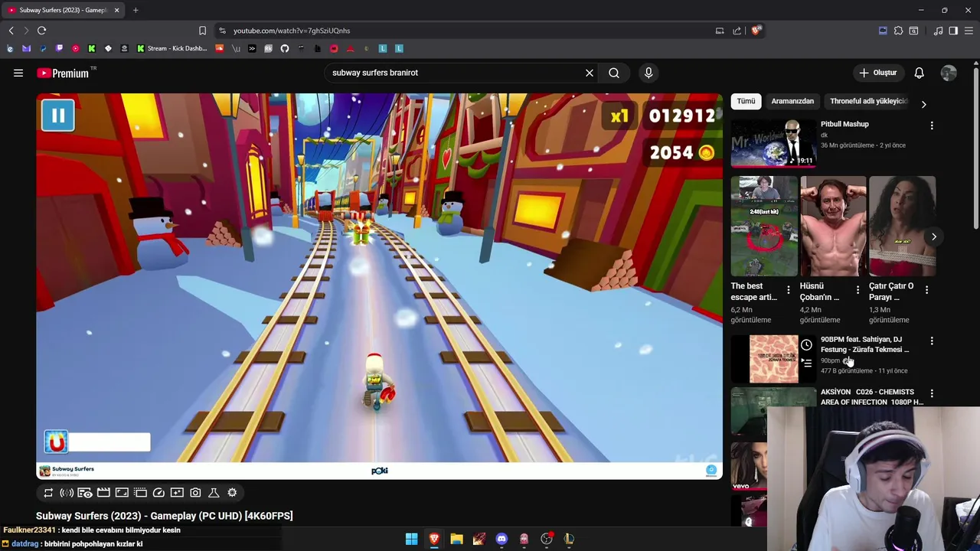980x551 pixels.
Task: Select the Throneful adlı yükleyici chip
Action: tap(868, 101)
